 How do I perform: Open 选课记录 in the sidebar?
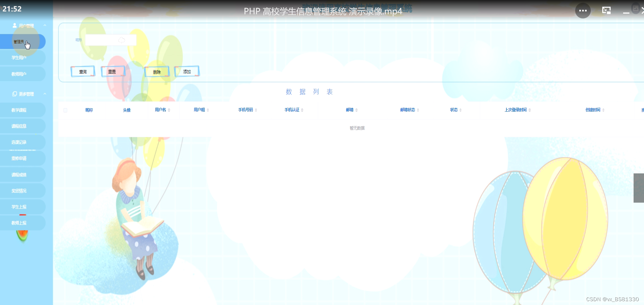(x=23, y=142)
